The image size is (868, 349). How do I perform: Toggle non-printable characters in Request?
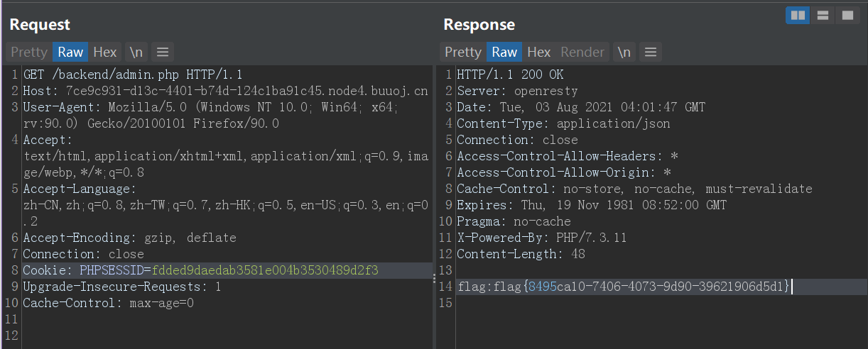pyautogui.click(x=135, y=52)
